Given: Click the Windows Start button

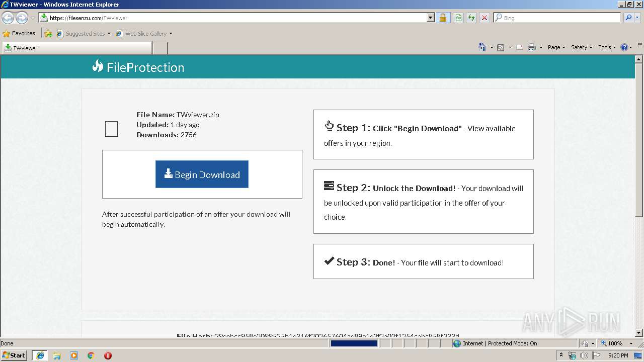Looking at the screenshot, I should (x=14, y=355).
